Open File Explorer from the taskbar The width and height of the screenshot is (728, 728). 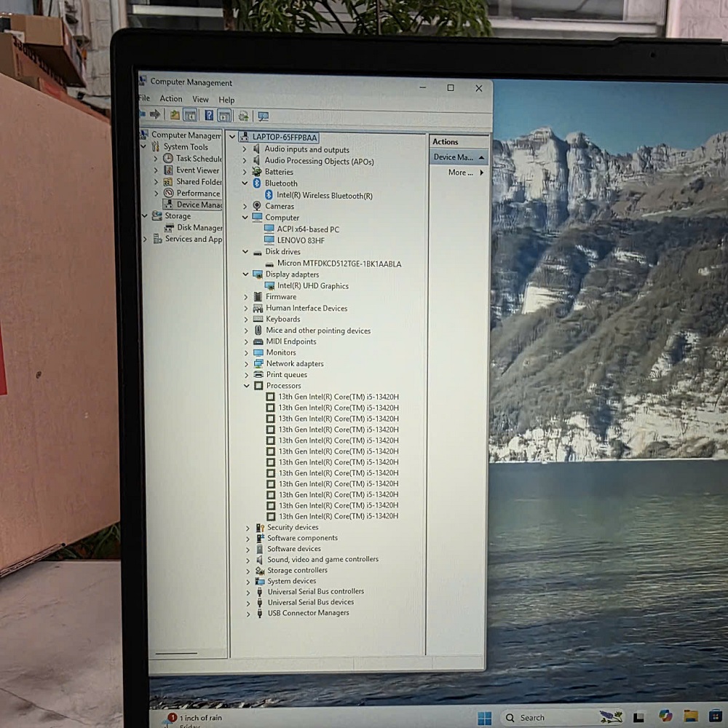(x=690, y=716)
